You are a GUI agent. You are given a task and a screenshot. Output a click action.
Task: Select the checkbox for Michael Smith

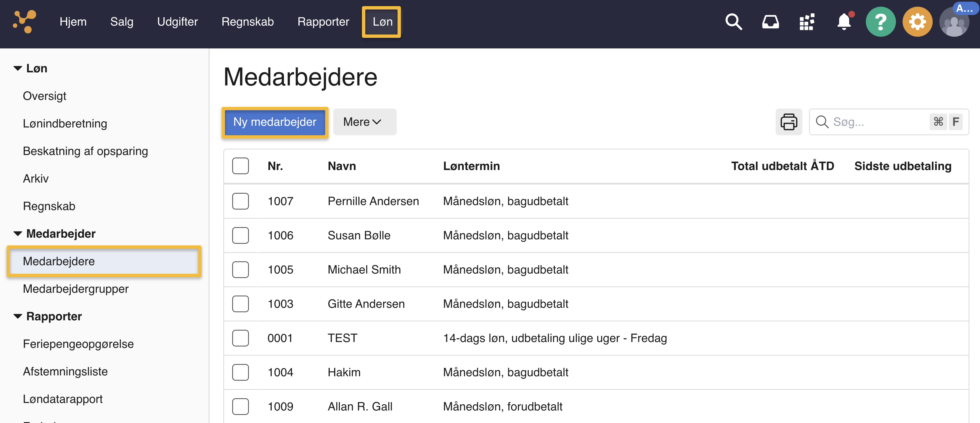241,270
